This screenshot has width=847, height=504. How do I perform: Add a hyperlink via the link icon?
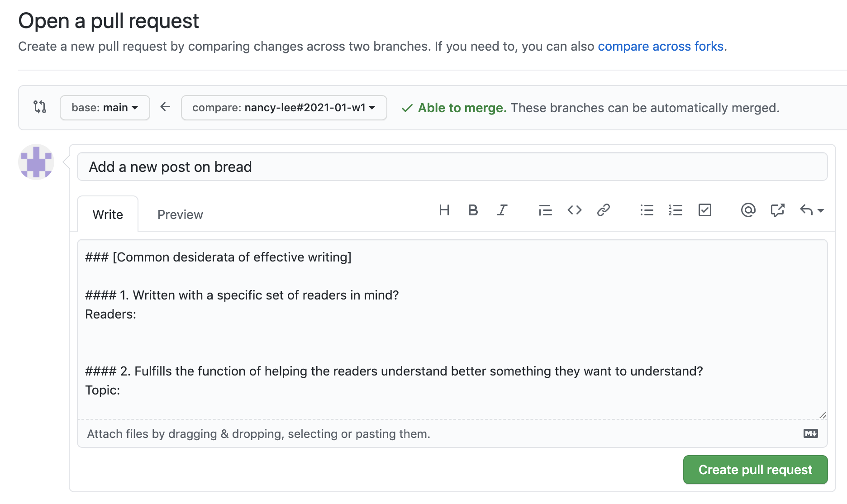point(603,210)
